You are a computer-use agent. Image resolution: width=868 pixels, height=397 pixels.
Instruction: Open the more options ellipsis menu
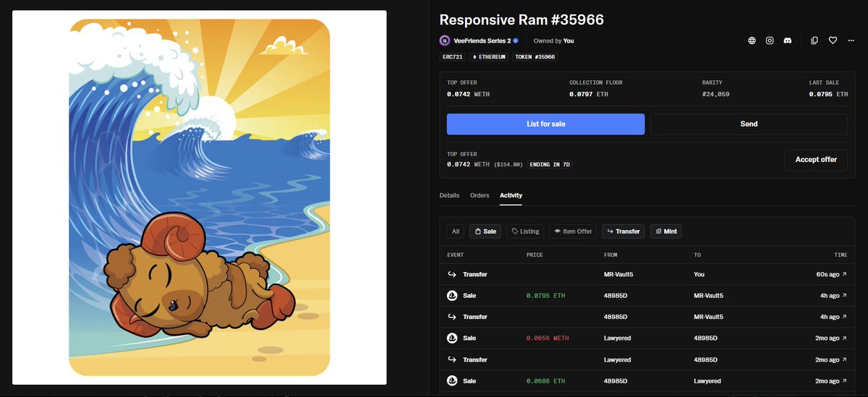point(851,40)
